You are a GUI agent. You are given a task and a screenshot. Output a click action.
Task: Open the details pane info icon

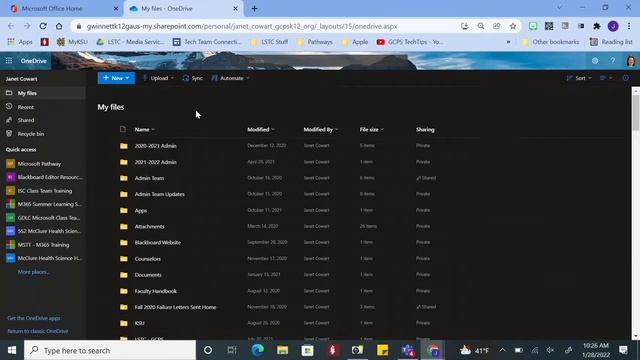point(625,78)
